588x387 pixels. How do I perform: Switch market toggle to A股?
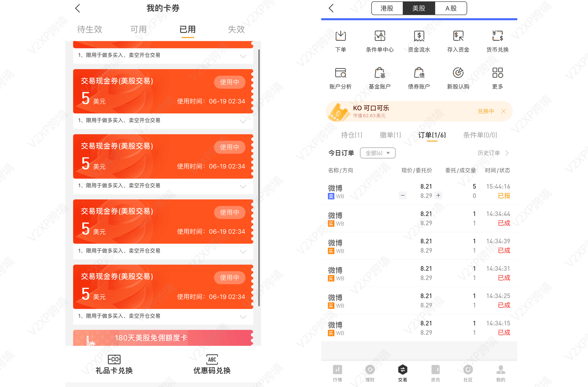(x=451, y=8)
